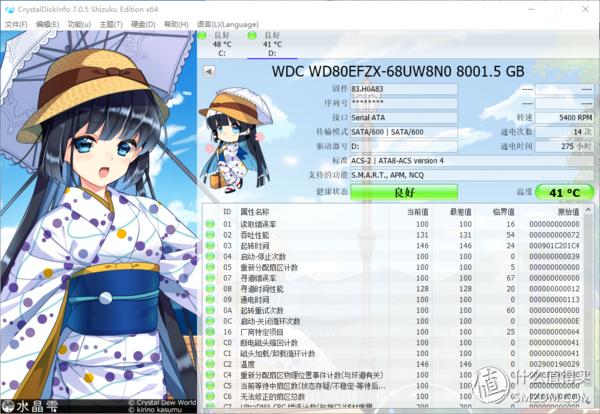Click status icon for attribute 0C 启动-关闭循环次数
The width and height of the screenshot is (600, 414).
[210, 321]
